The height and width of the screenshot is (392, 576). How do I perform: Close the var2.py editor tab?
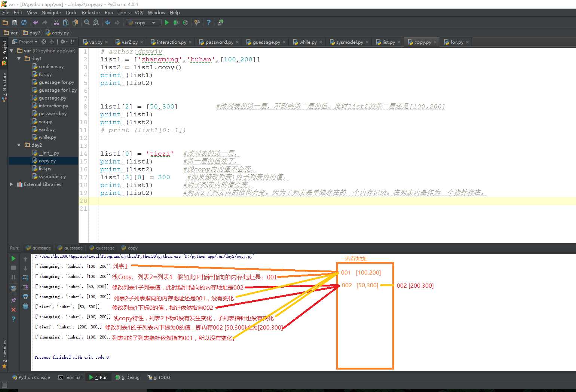click(x=141, y=42)
